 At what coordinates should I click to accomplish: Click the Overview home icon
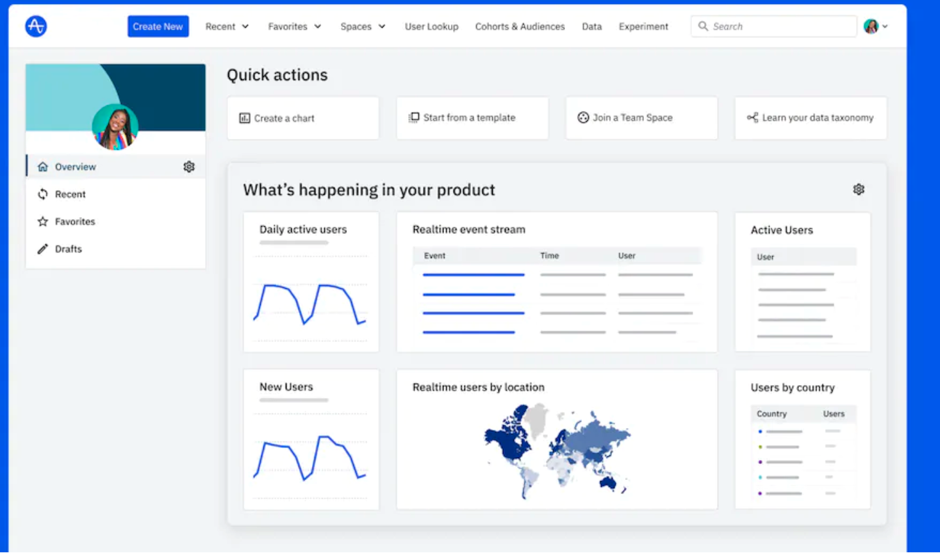[42, 167]
